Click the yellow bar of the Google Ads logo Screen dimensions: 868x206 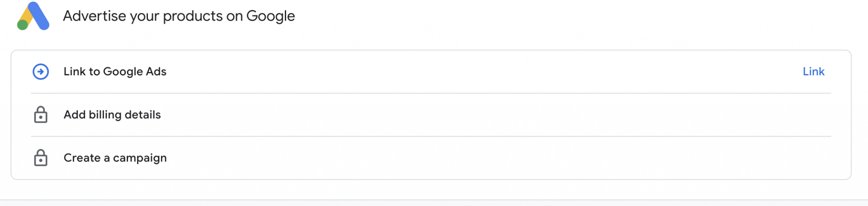tap(26, 15)
